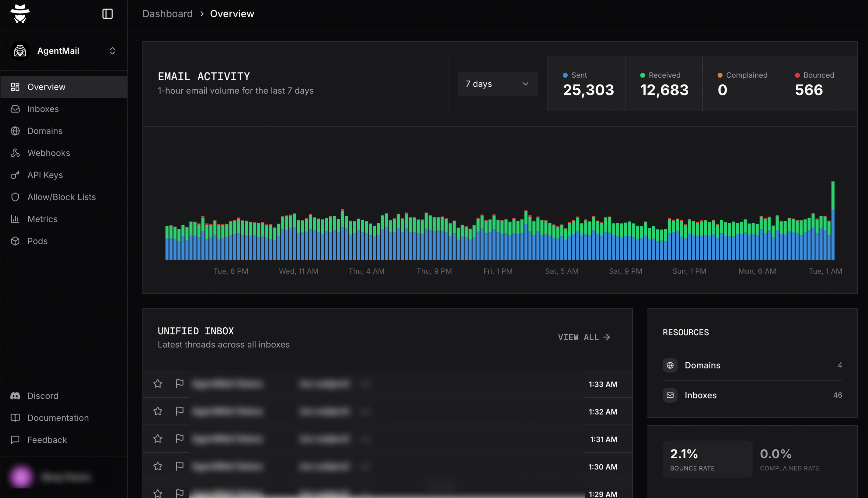Select the Inboxes envelope icon in sidebar
Viewport: 868px width, 498px height.
click(15, 109)
